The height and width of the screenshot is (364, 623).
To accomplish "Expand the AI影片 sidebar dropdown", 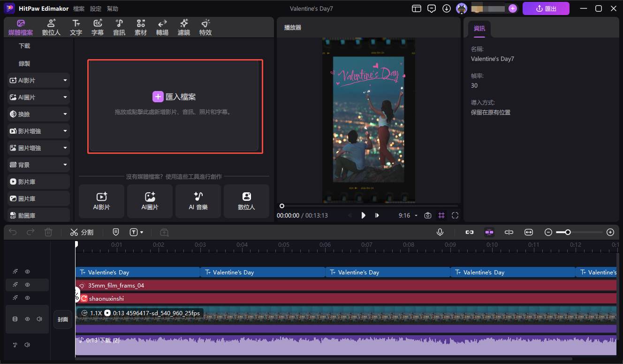I will pyautogui.click(x=65, y=80).
